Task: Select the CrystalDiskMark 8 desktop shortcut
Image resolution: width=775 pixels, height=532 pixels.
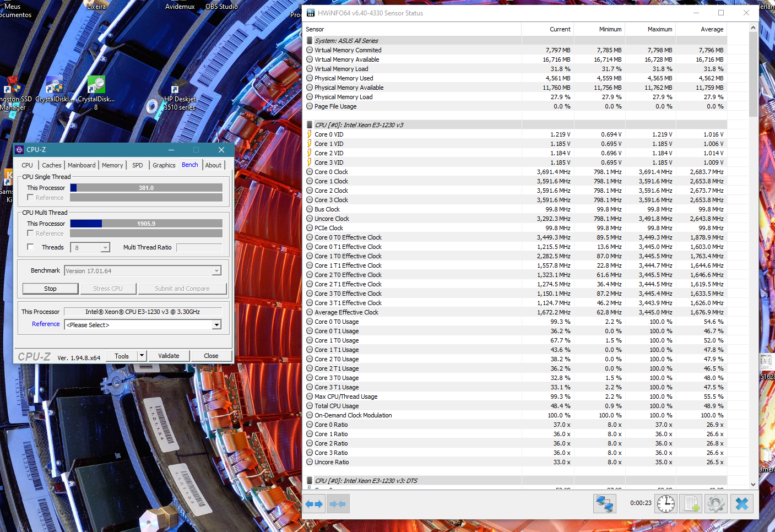Action: coord(96,94)
